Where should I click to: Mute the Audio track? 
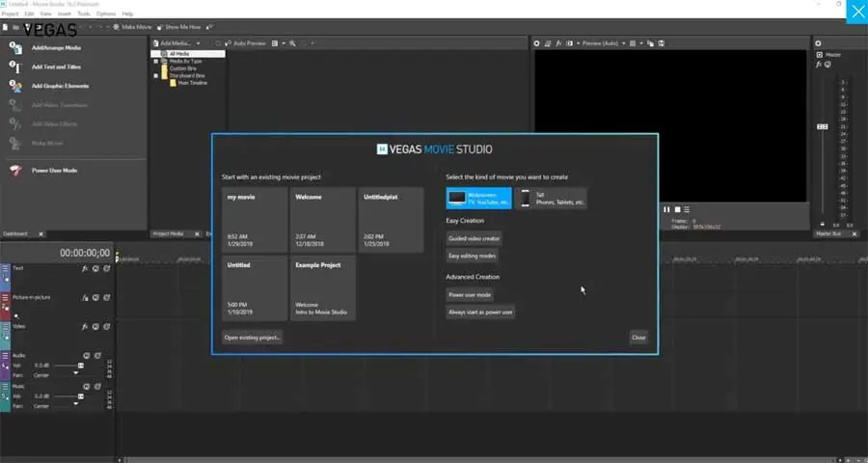coord(87,356)
